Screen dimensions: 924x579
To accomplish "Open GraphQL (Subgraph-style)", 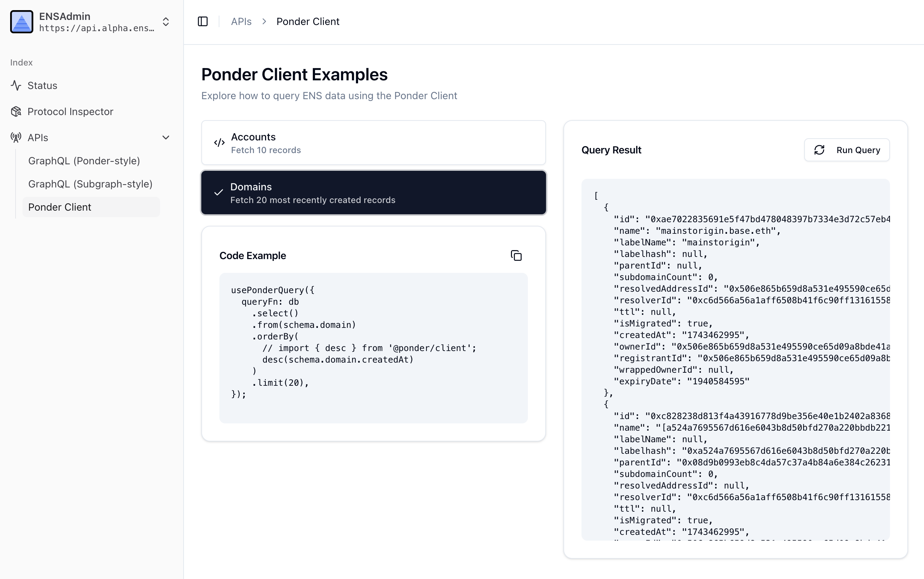I will tap(91, 184).
